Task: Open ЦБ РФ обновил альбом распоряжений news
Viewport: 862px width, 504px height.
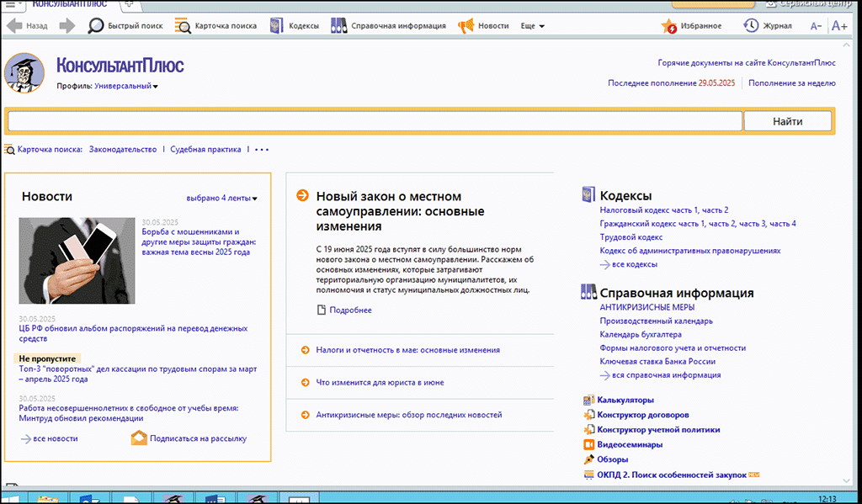Action: 133,334
